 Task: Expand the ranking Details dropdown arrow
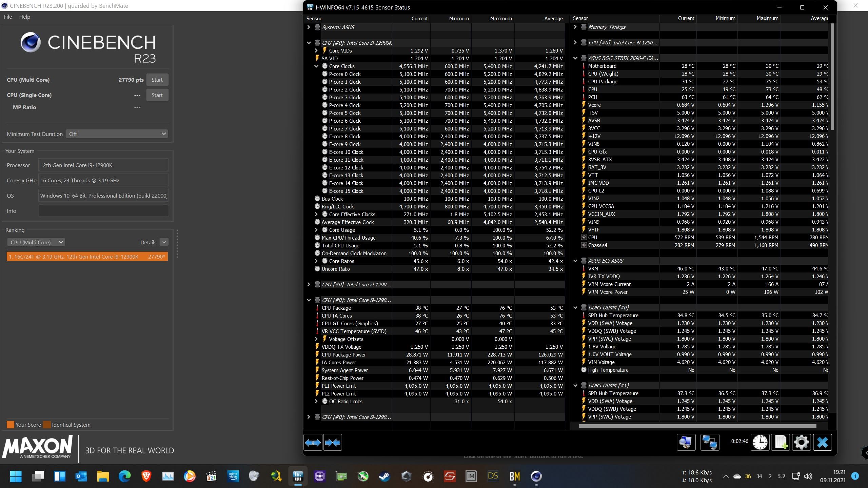164,242
